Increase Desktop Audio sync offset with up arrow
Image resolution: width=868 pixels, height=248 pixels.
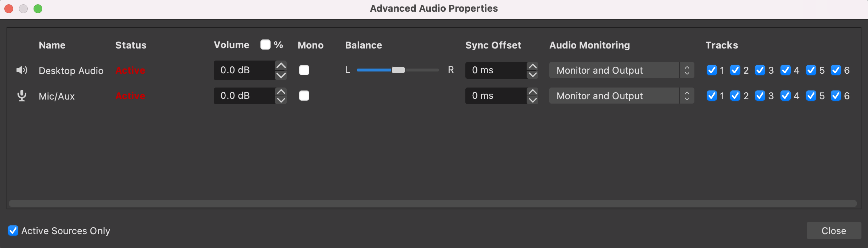(x=532, y=66)
